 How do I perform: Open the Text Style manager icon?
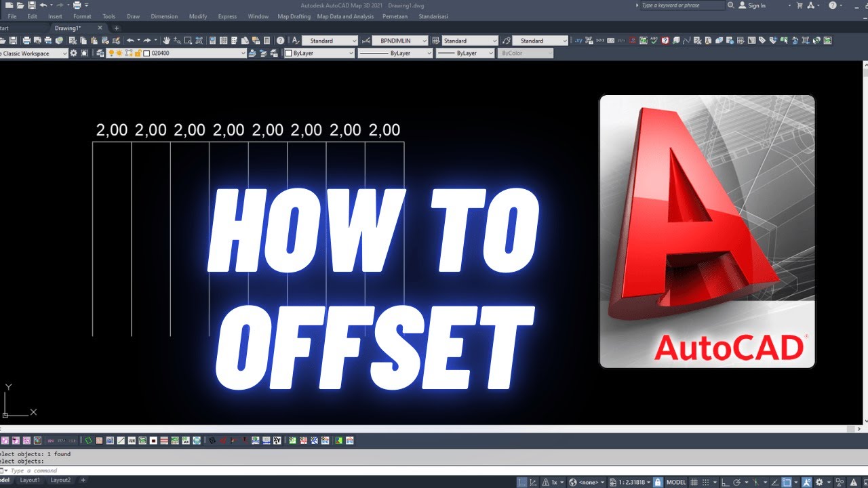(296, 41)
